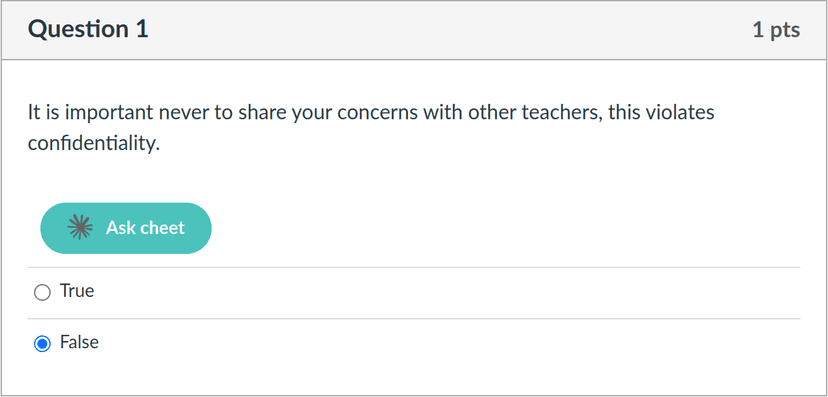Viewport: 828px width, 397px height.
Task: Mark the statement as True
Action: 42,292
